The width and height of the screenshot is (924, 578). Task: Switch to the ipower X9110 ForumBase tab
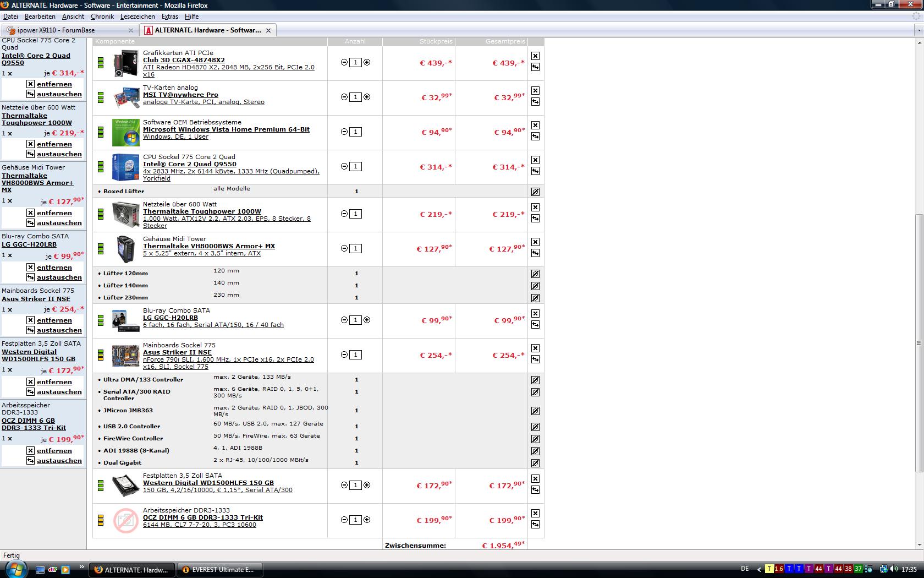point(70,30)
